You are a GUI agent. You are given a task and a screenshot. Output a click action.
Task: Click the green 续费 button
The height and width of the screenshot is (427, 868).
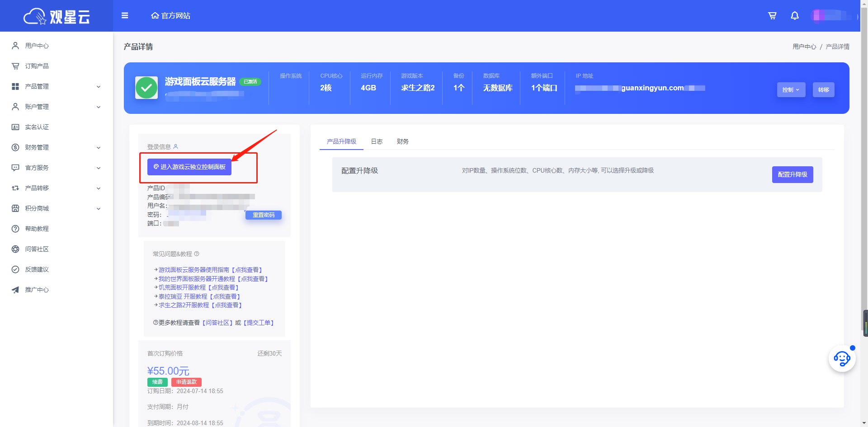coord(157,382)
